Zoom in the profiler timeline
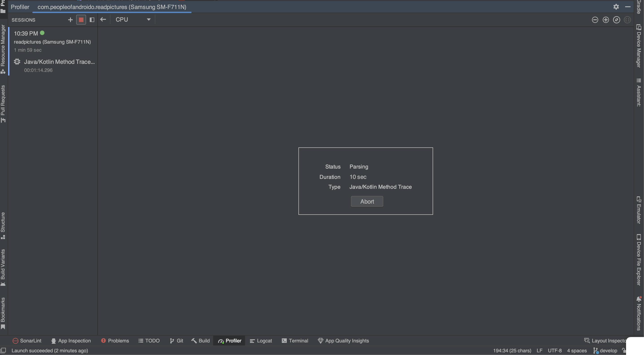Screen dimensions: 644x355 (x=606, y=20)
